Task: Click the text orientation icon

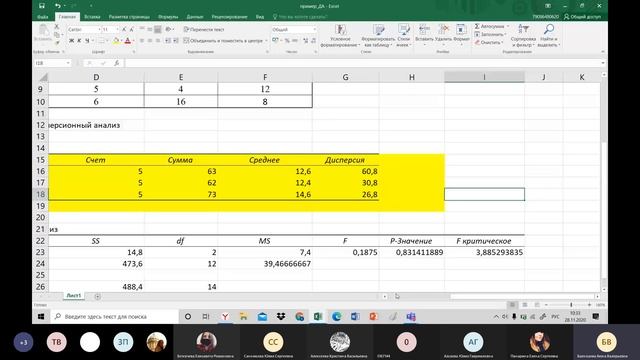Action: [168, 29]
